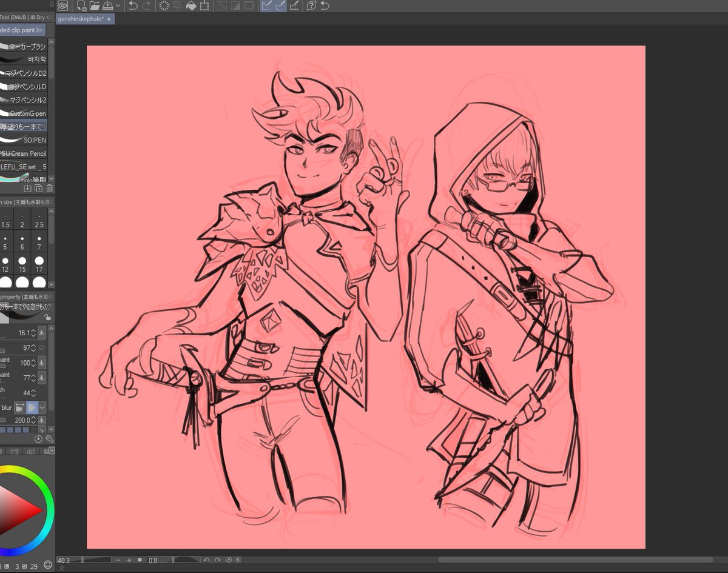
Task: Open dynamics button next to 200.0
Action: [42, 420]
